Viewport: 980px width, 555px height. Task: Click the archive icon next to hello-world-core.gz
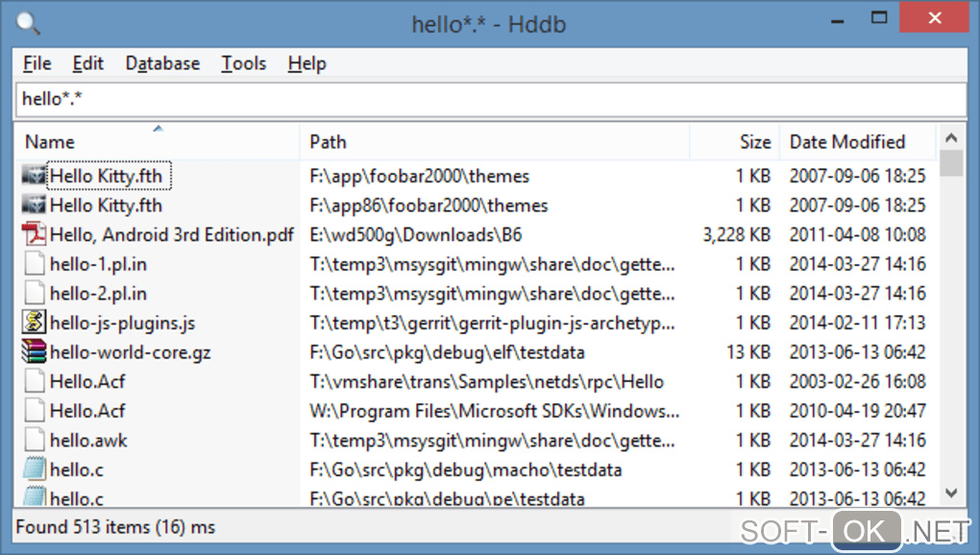[35, 352]
